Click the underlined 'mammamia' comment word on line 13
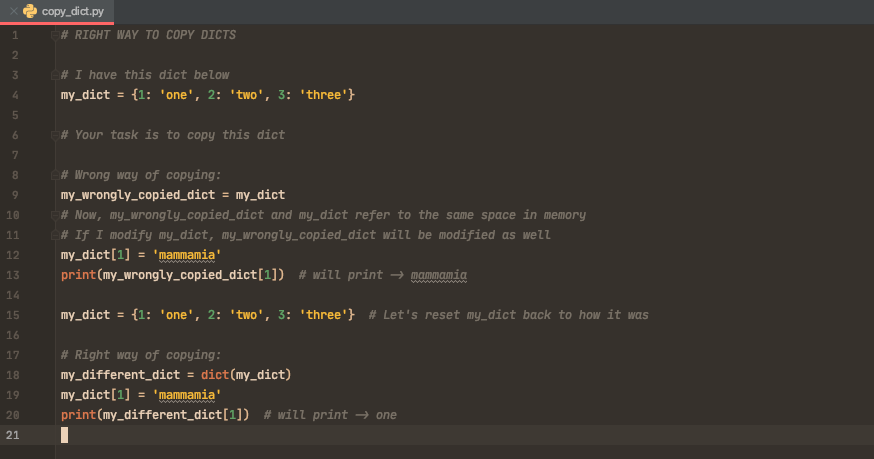This screenshot has height=459, width=874. (439, 276)
